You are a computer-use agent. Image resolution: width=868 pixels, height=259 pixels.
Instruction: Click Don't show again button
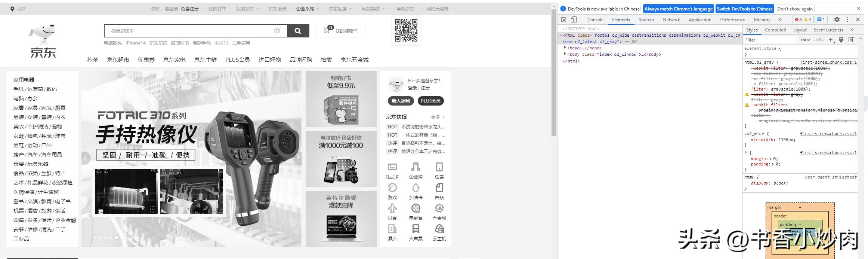795,9
